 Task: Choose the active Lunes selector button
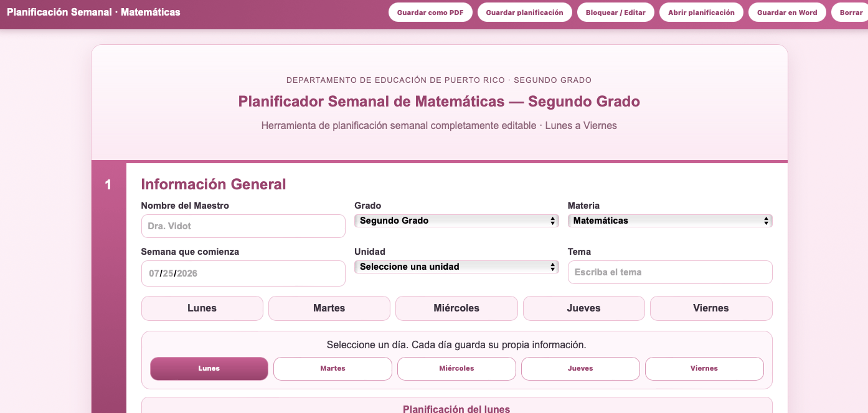click(209, 368)
